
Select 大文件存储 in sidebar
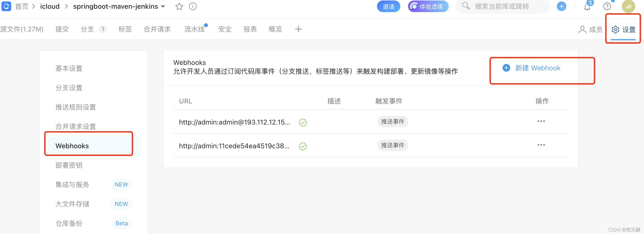coord(72,204)
